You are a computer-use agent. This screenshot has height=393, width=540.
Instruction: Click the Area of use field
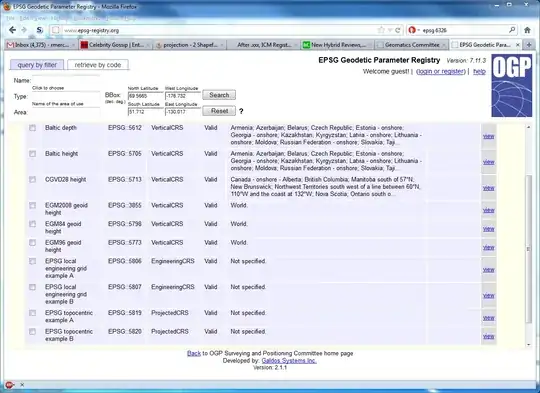66,112
